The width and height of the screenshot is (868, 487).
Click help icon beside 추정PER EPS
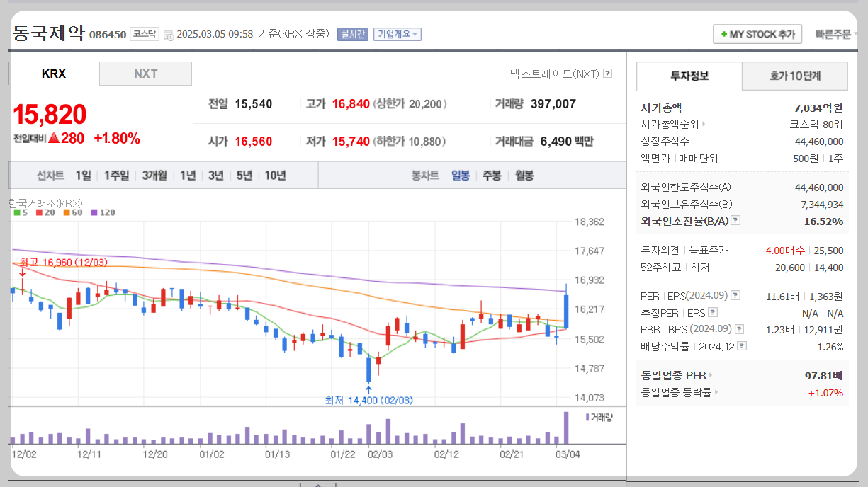(x=713, y=312)
